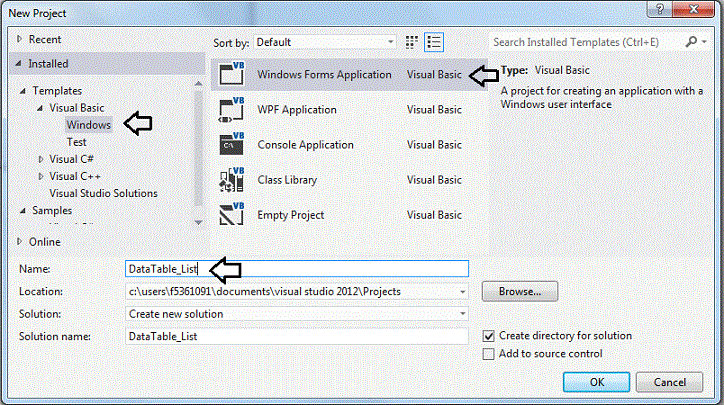The height and width of the screenshot is (405, 724).
Task: Expand the Online section
Action: (19, 242)
